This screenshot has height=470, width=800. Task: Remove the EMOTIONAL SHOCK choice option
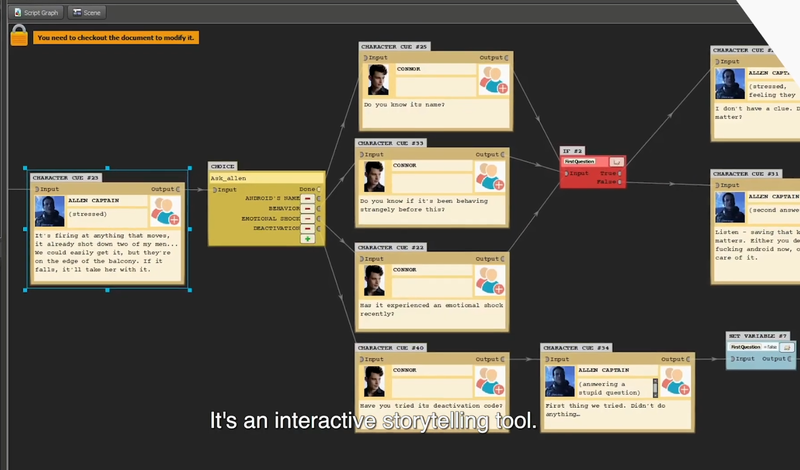pos(307,218)
